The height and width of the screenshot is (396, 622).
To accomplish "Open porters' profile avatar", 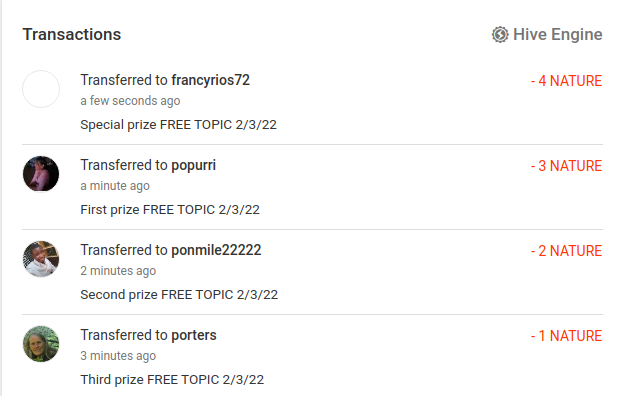I will click(41, 344).
